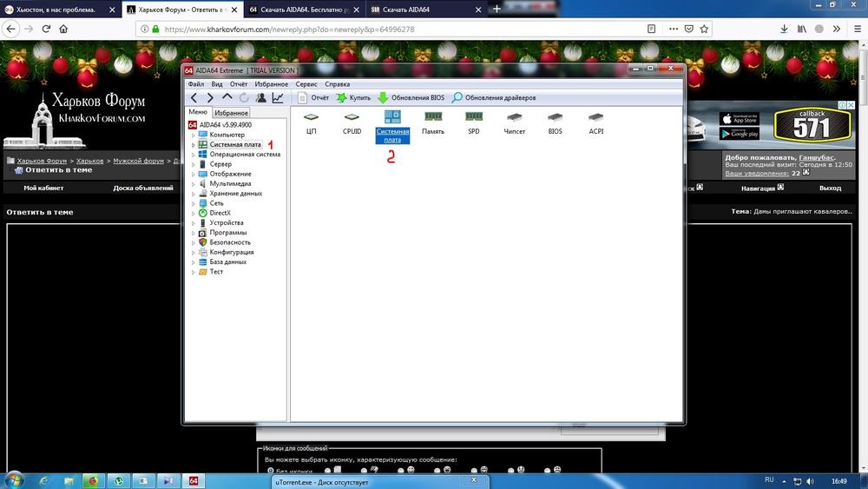868x489 pixels.
Task: Switch to the Скачать AIDA64. Бесплатно tab
Action: (304, 10)
